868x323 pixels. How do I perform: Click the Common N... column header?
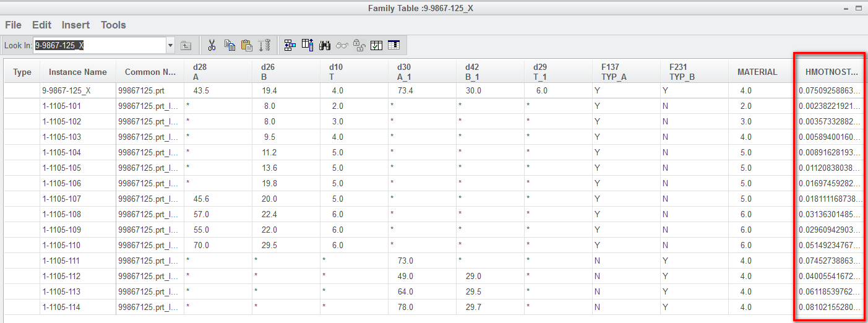point(150,72)
